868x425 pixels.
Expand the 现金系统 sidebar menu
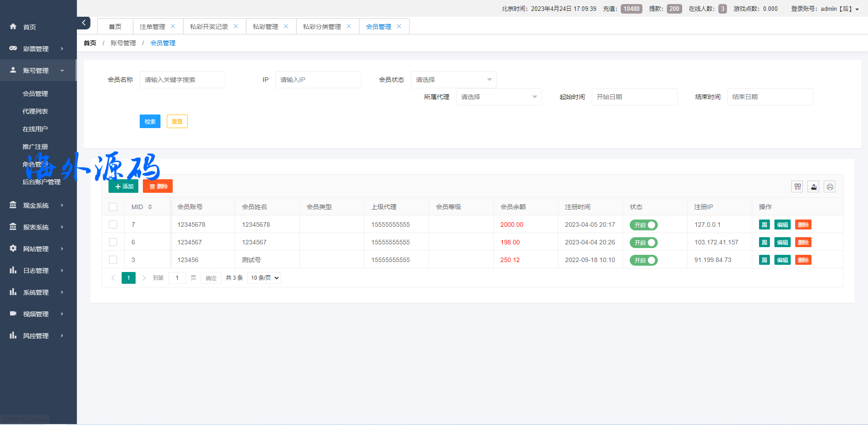click(36, 205)
